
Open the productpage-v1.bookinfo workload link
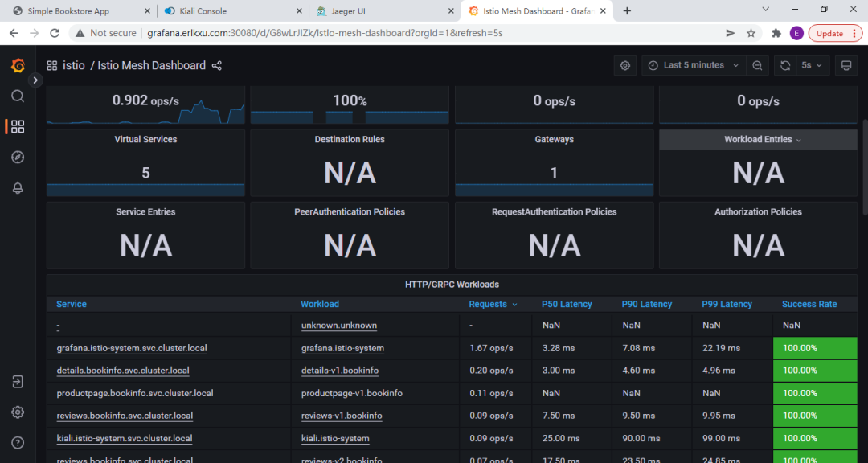[351, 394]
